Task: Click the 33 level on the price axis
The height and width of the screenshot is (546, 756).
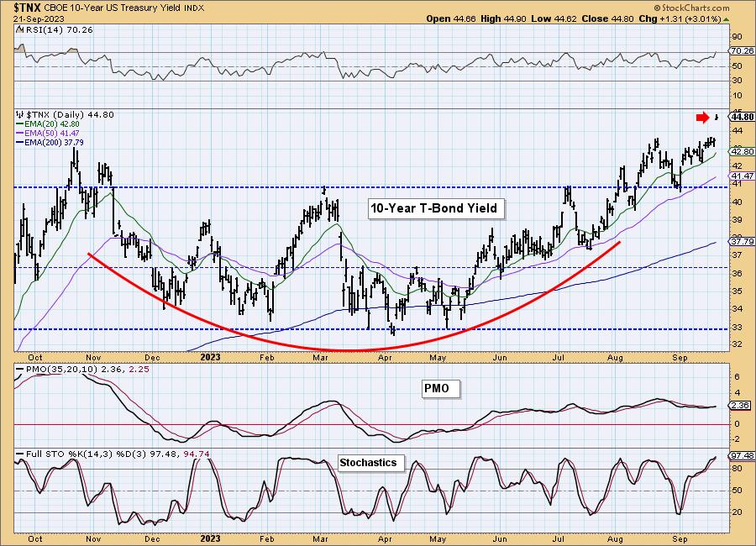Action: pyautogui.click(x=737, y=327)
